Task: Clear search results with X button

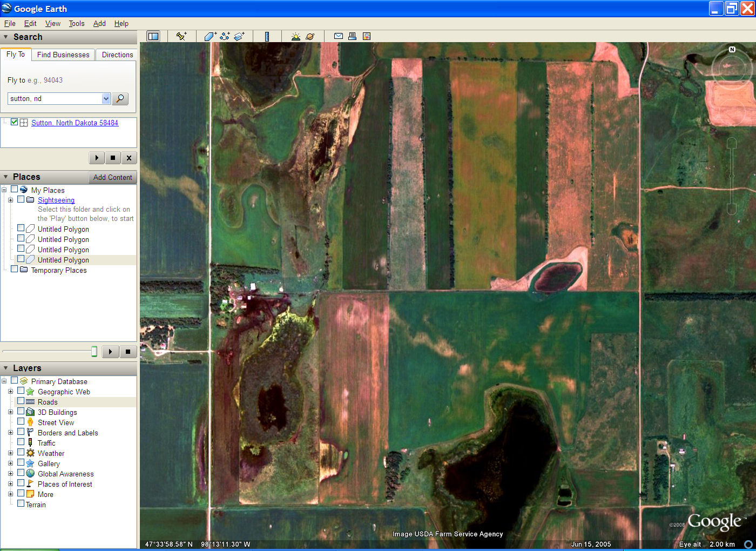Action: (129, 158)
